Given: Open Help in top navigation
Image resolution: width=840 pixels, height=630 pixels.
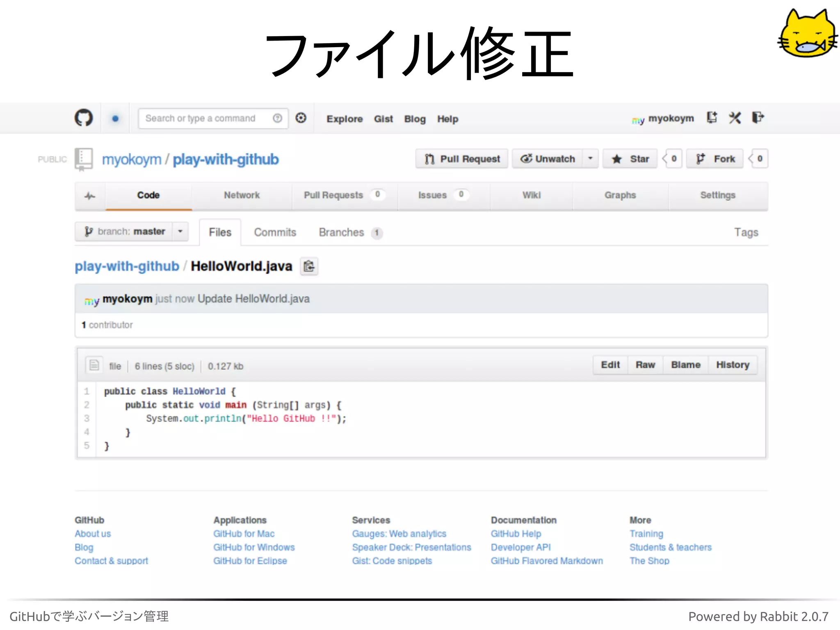Looking at the screenshot, I should [447, 119].
